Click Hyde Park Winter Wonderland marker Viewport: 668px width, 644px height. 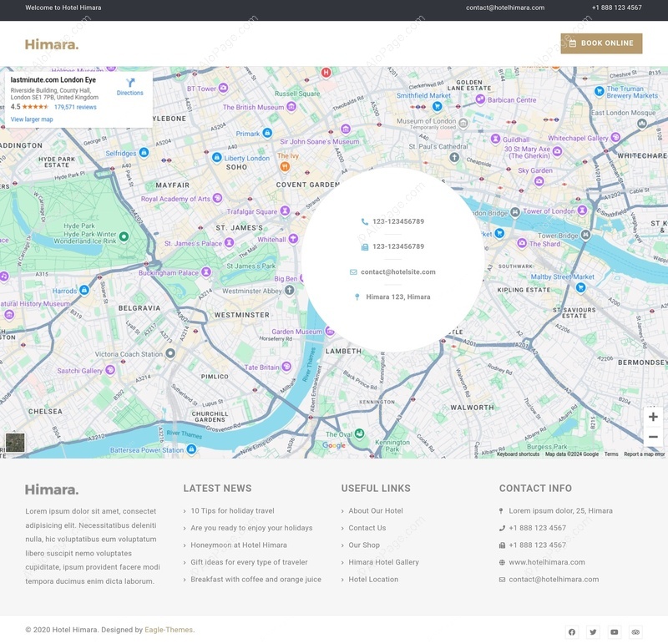(124, 236)
